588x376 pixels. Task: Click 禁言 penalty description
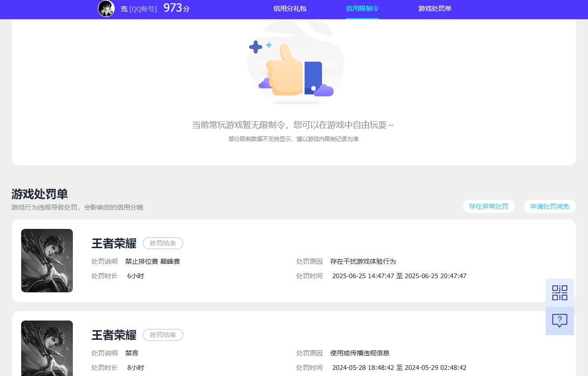pos(132,353)
